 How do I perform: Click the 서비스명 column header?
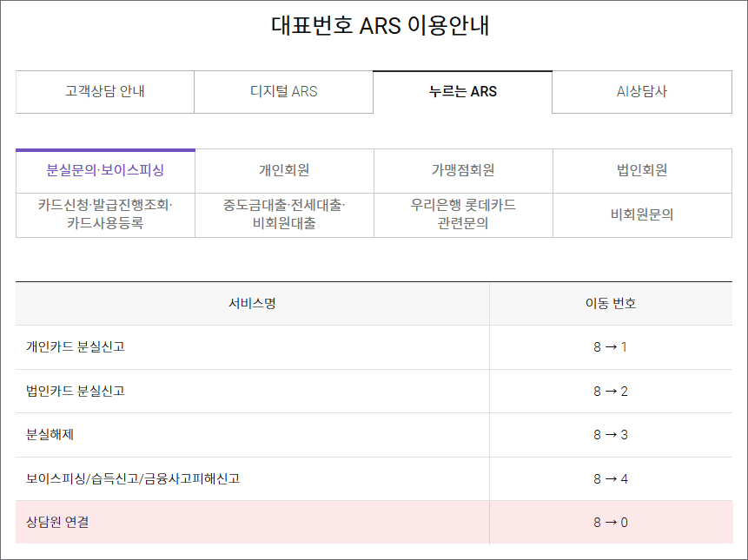(252, 304)
